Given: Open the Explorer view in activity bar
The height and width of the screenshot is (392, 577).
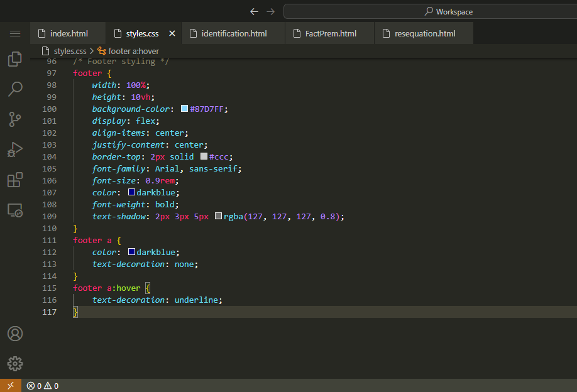Looking at the screenshot, I should [x=15, y=60].
